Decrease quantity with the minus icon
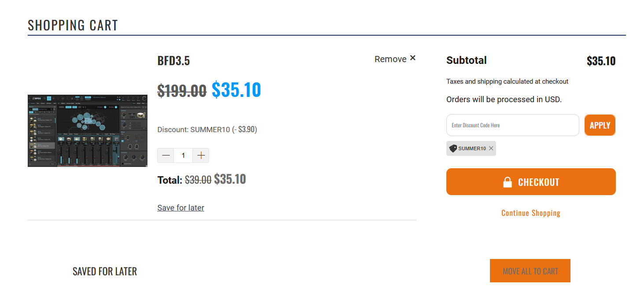The width and height of the screenshot is (644, 307). point(166,155)
